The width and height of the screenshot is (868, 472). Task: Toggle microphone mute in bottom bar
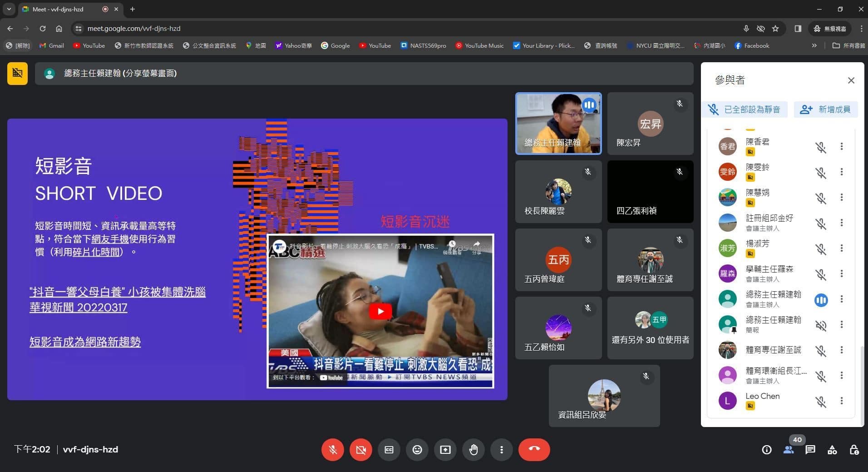(x=332, y=450)
